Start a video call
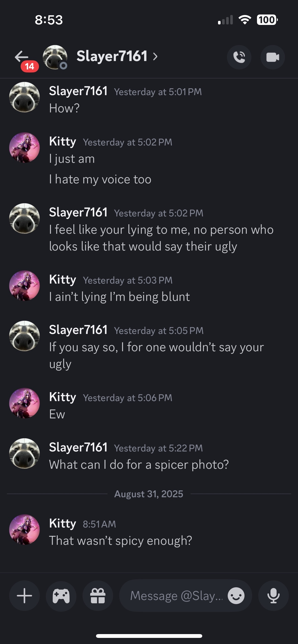The width and height of the screenshot is (298, 644). point(273,57)
